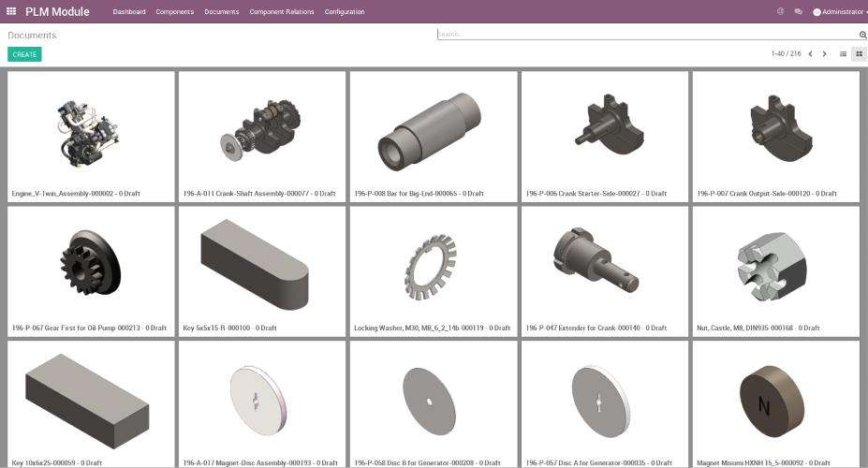Open Key 5x5x15 R-000100 thumbnail

pos(255,265)
